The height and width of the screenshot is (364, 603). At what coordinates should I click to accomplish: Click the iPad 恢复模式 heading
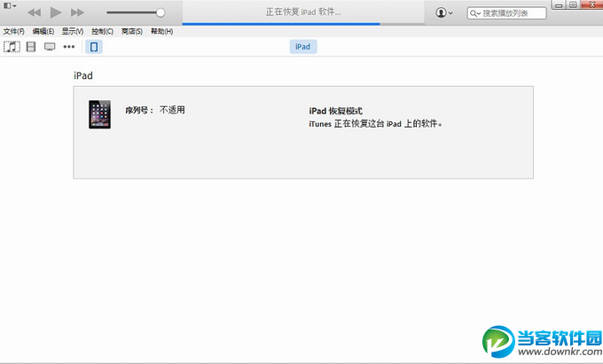336,111
